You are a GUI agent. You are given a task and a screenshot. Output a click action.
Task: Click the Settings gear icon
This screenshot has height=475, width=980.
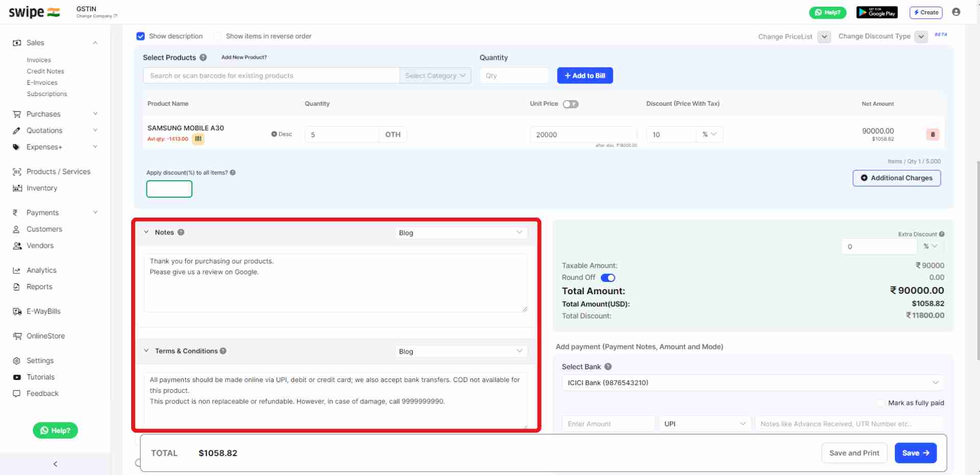(17, 361)
